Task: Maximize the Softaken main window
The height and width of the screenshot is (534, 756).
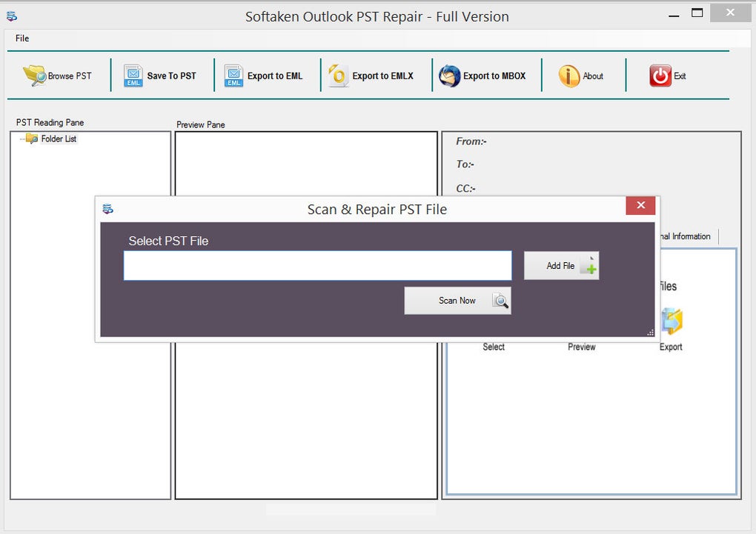Action: (697, 13)
